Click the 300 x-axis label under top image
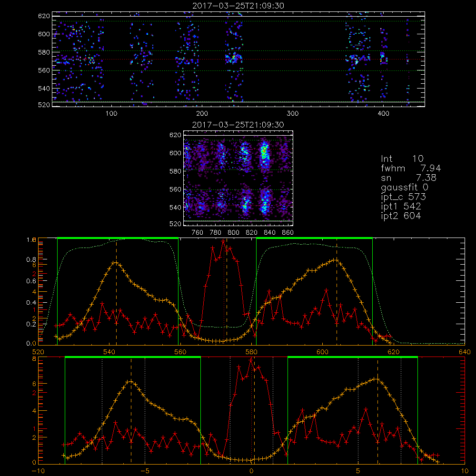476x476 pixels. point(293,113)
